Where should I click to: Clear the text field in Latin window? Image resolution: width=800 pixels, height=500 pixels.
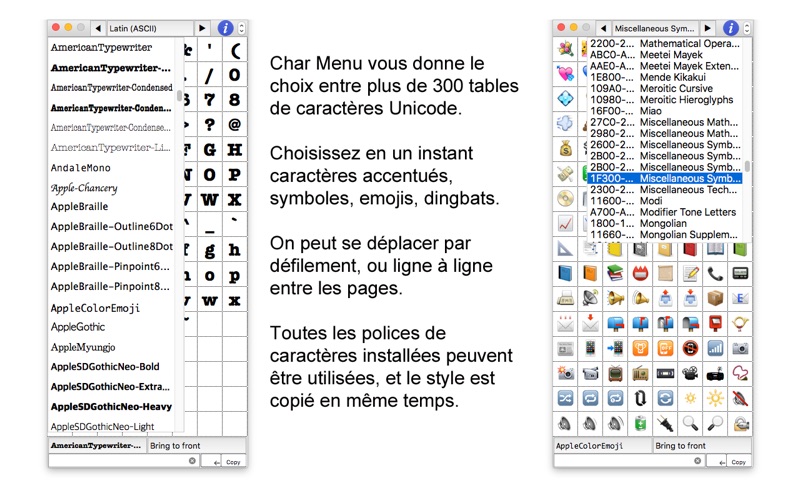192,461
